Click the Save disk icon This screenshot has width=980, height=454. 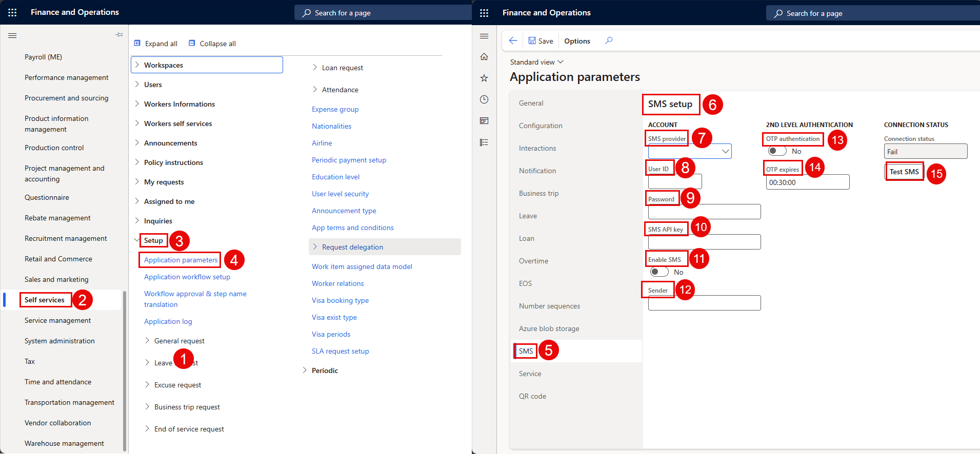point(532,40)
